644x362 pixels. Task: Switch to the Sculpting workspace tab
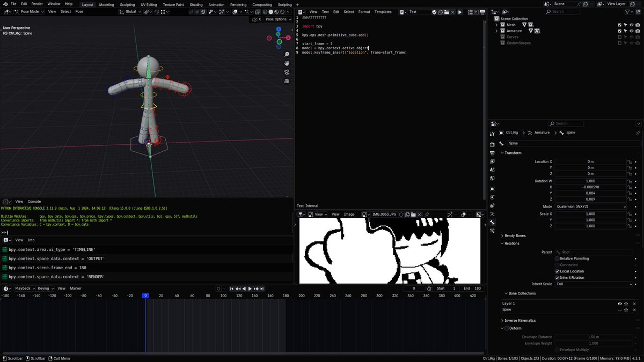coord(127,4)
